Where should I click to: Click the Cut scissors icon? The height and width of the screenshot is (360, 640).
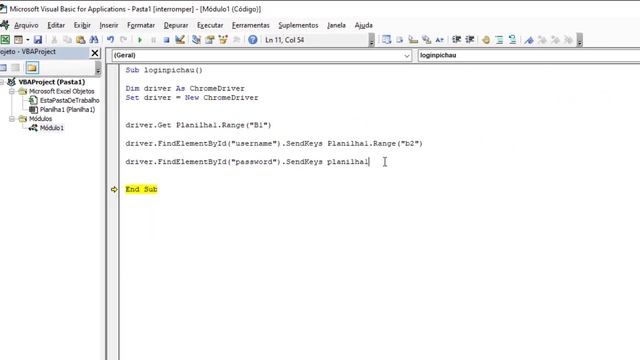pyautogui.click(x=54, y=40)
